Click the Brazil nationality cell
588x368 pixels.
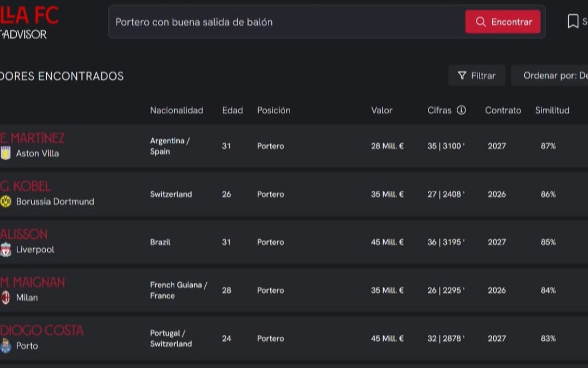pos(160,242)
